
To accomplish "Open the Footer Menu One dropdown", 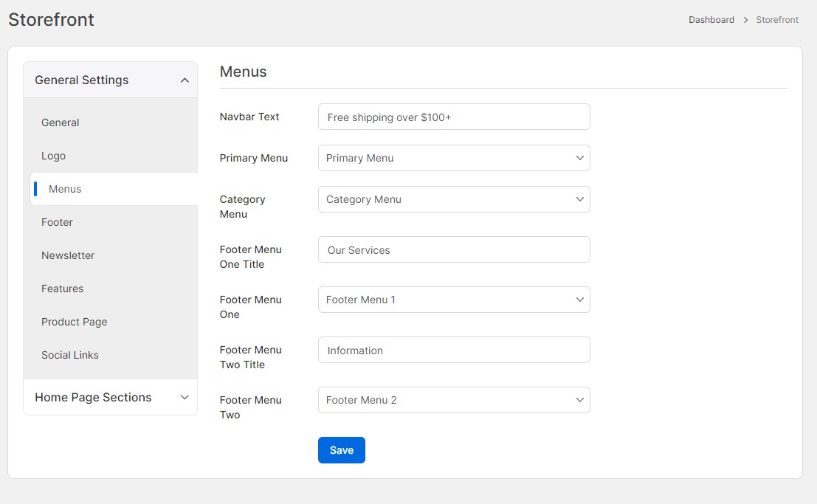I will coord(454,300).
